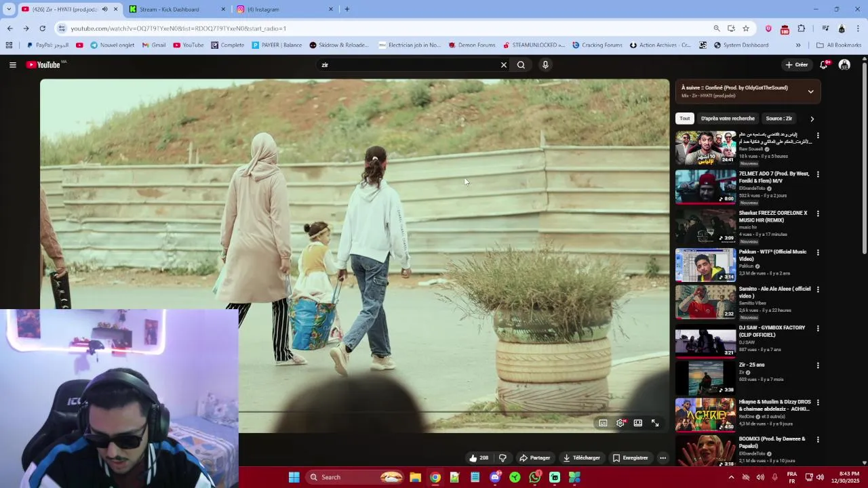
Task: Open File Explorer from the taskbar
Action: click(x=415, y=477)
